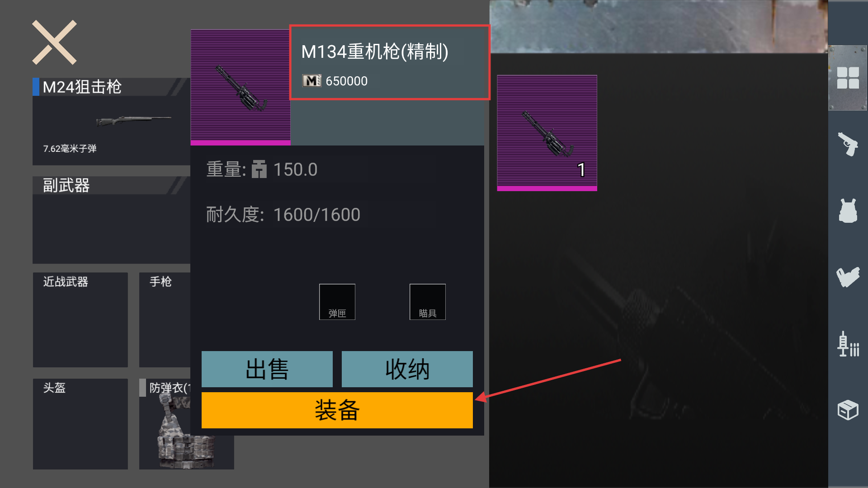Image resolution: width=868 pixels, height=488 pixels.
Task: Select the weapon attachments category icon
Action: [x=848, y=277]
